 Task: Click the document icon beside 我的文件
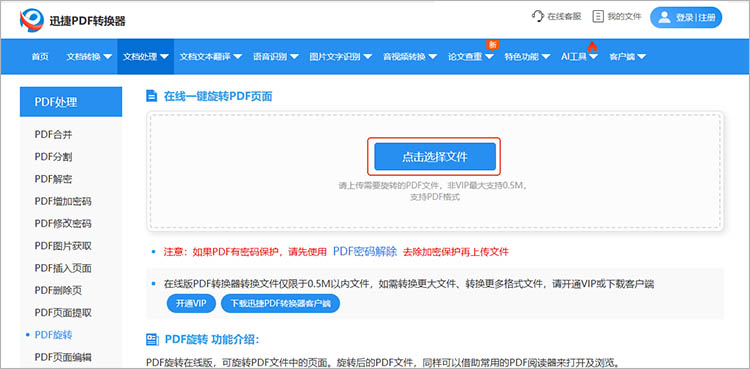coord(597,17)
